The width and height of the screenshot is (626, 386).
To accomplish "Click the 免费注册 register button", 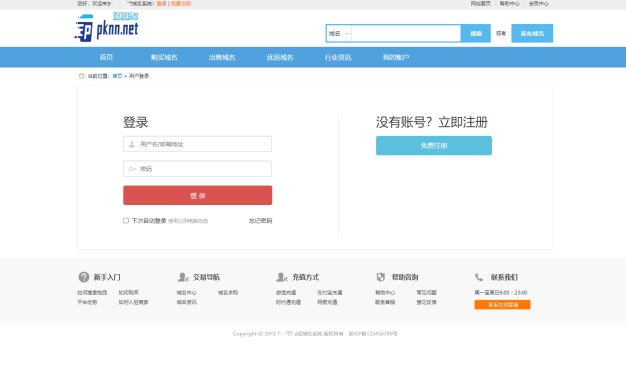I will pyautogui.click(x=434, y=146).
